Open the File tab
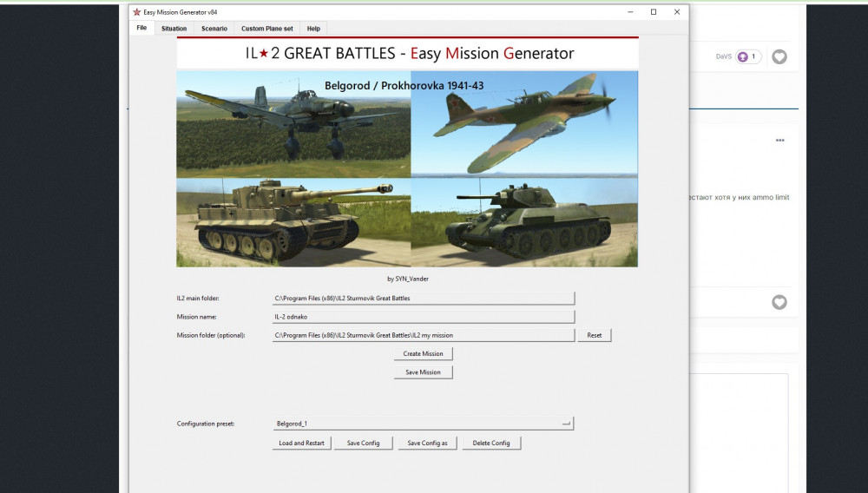Viewport: 868px width, 493px height. [x=141, y=28]
